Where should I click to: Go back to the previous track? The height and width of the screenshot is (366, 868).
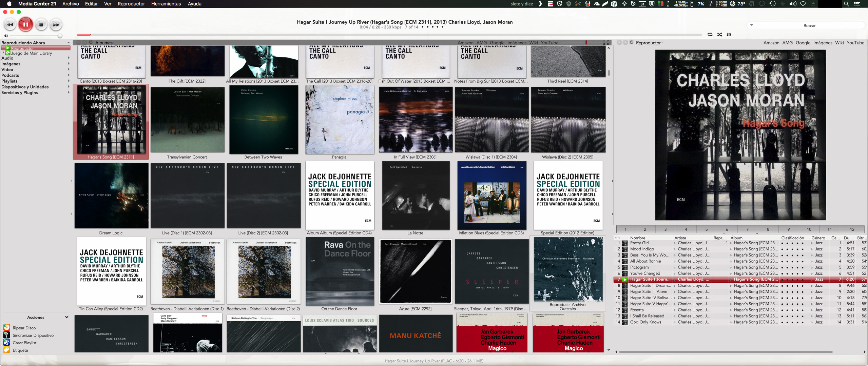pyautogui.click(x=10, y=24)
